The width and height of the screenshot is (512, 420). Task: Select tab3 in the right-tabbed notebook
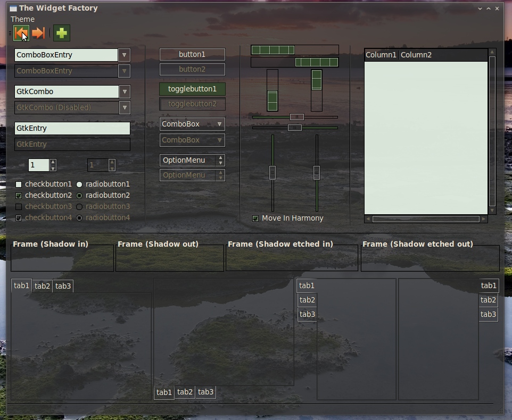click(488, 314)
